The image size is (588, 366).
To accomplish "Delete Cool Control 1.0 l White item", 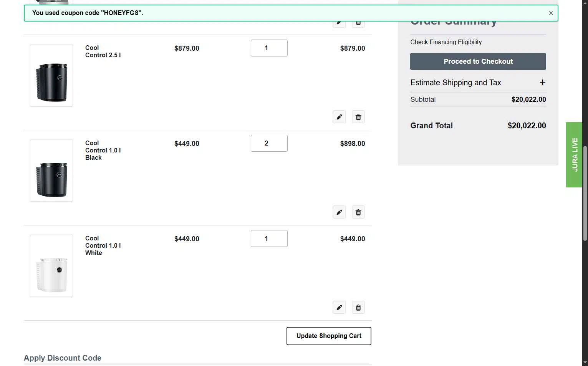I will coord(358,308).
